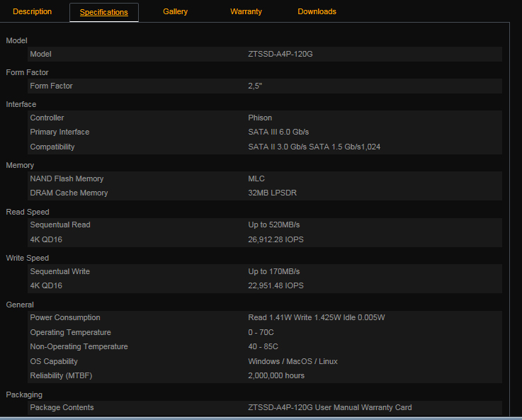Select 2,000,000 hours value

pyautogui.click(x=276, y=376)
